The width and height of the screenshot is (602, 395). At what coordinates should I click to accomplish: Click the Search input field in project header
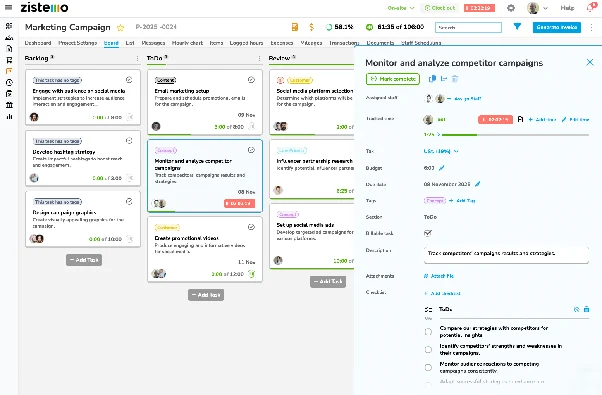[468, 27]
